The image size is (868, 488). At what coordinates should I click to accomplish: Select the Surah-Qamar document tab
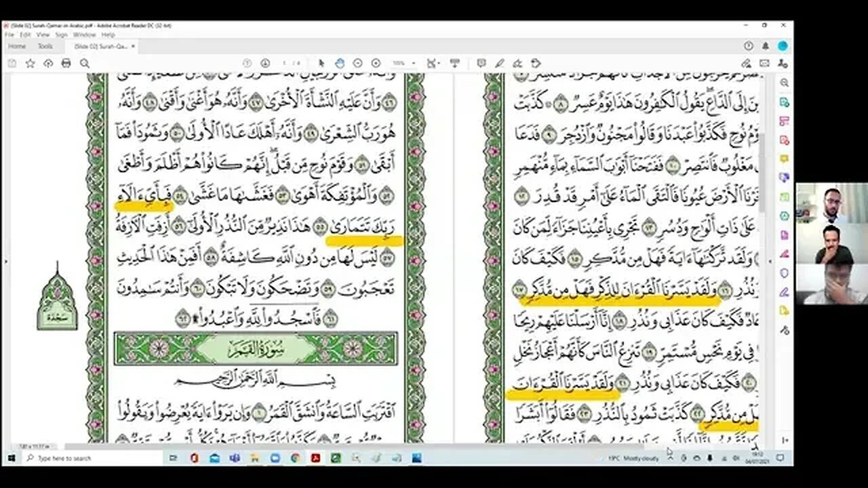(x=101, y=46)
